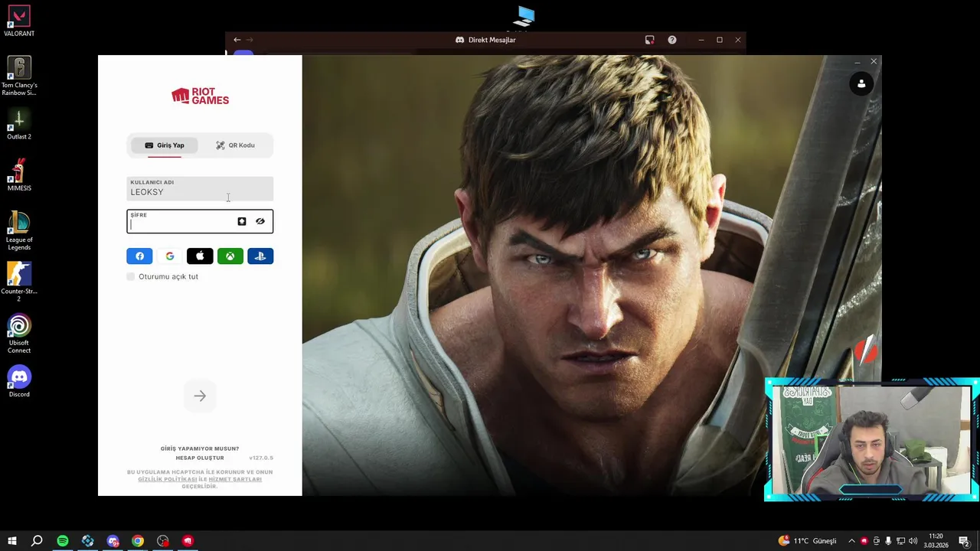
Task: Go back with Discord's back arrow
Action: tap(237, 40)
